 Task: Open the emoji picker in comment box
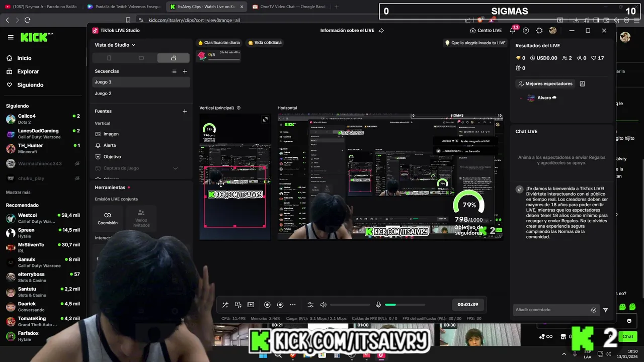point(594,310)
